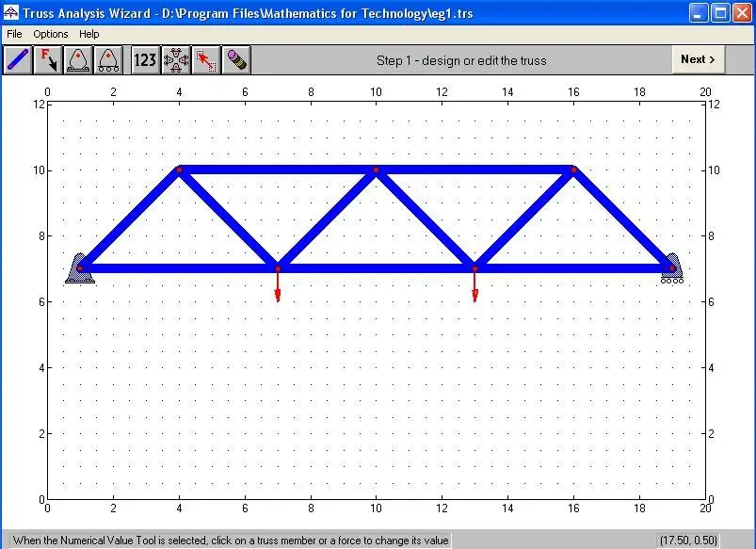Activate the Numerical Value 123 tool
756x549 pixels.
tap(145, 60)
